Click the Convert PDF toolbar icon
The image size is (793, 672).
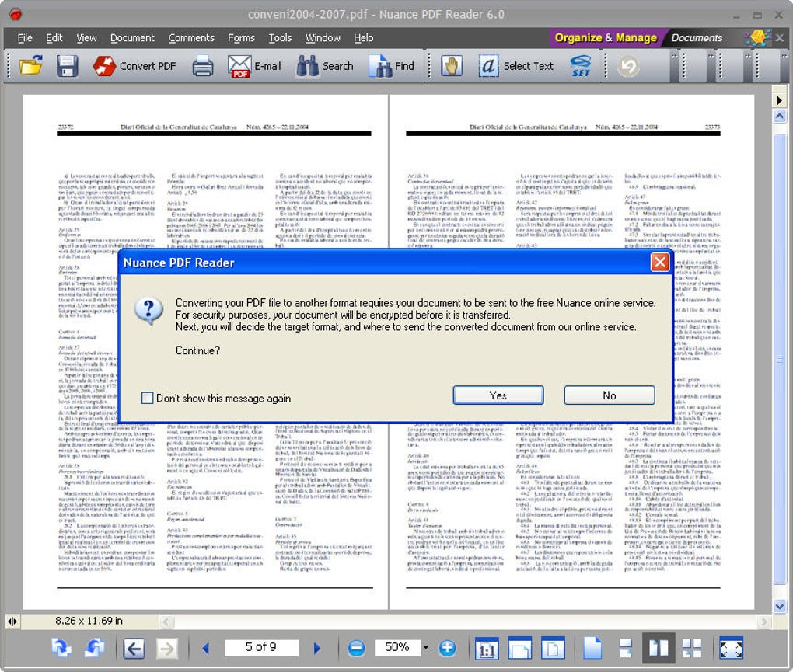pos(104,66)
